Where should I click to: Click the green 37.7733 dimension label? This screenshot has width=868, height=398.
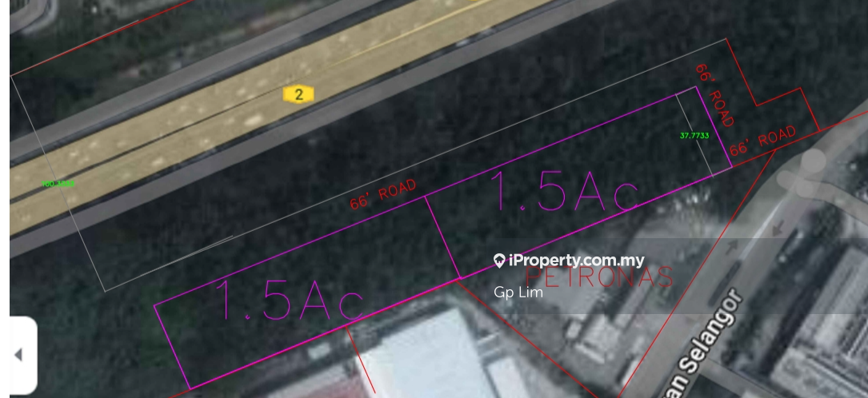[694, 135]
